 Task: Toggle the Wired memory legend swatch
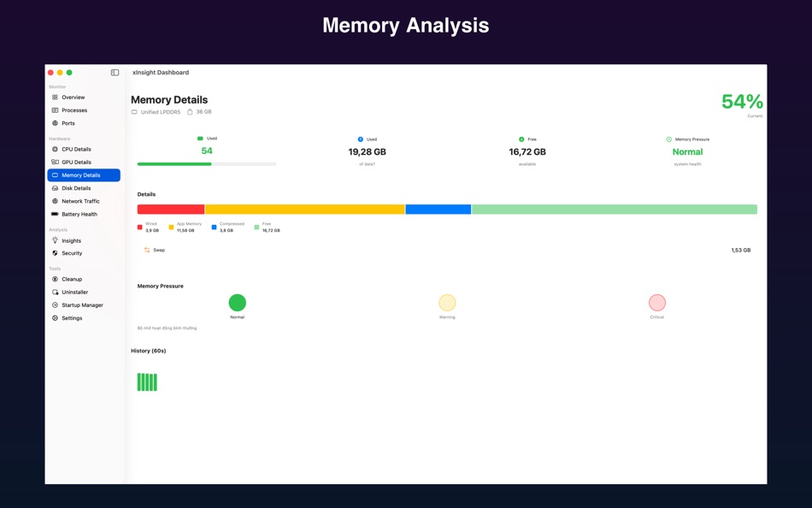138,227
